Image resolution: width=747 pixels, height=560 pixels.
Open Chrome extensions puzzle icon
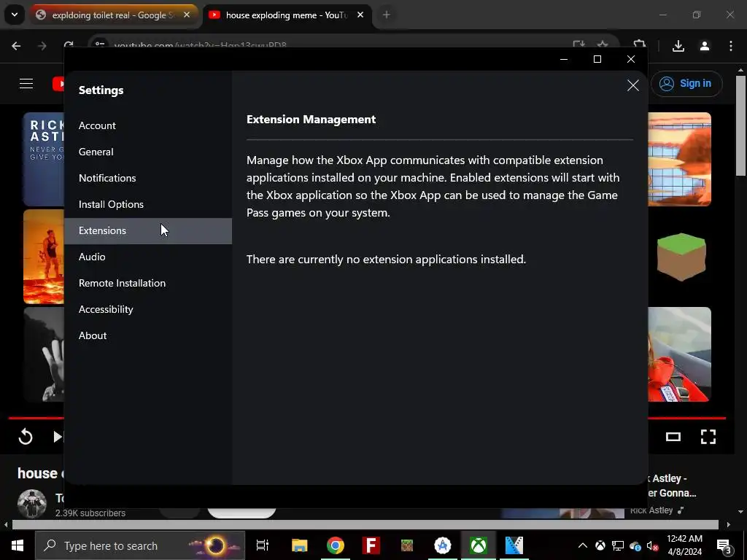(x=639, y=44)
